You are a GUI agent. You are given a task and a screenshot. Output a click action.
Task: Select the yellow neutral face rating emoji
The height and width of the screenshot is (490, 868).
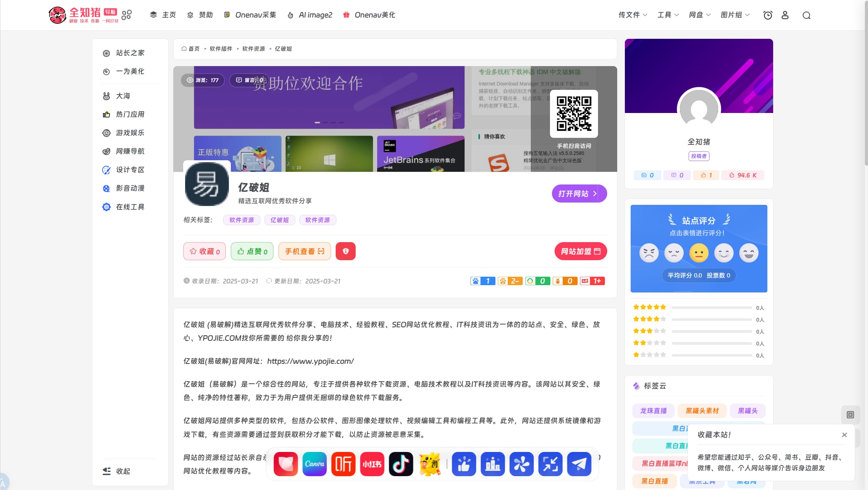(699, 253)
